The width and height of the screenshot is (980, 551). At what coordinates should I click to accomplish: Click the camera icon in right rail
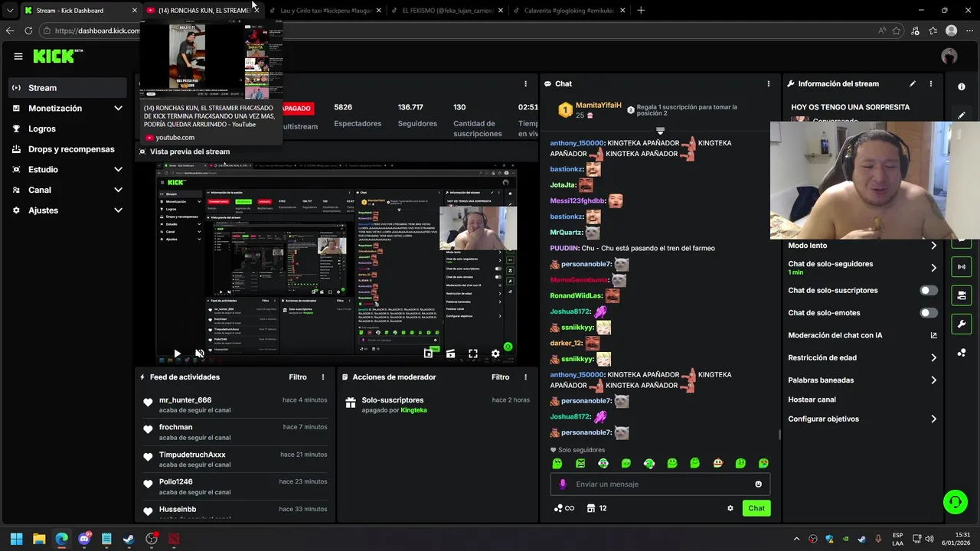point(961,295)
